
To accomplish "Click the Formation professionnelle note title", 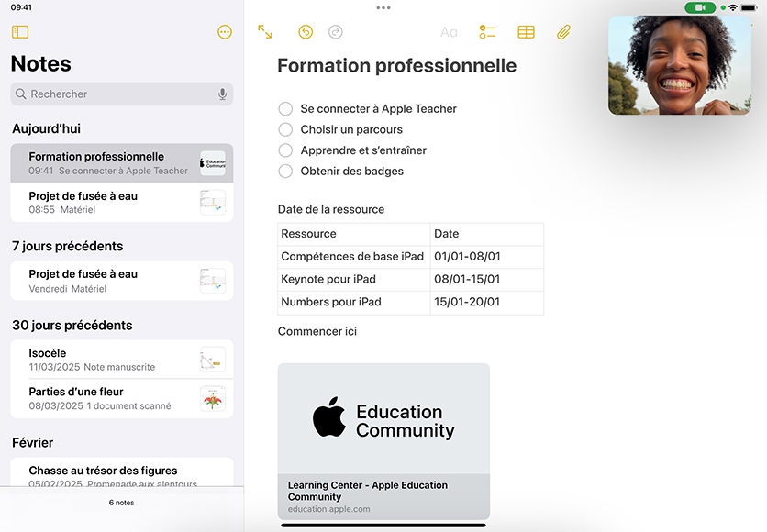I will (396, 65).
